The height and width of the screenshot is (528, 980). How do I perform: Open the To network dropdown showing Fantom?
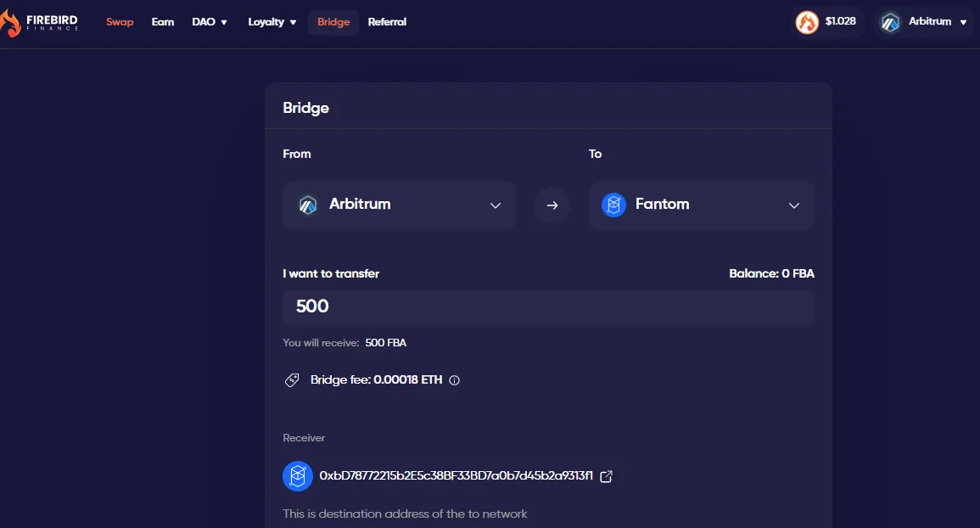[702, 205]
